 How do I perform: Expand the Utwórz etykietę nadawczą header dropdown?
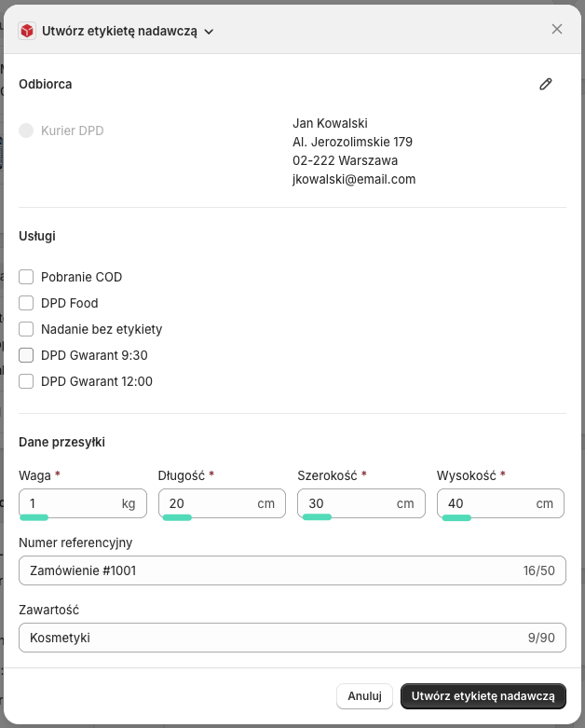(x=209, y=32)
